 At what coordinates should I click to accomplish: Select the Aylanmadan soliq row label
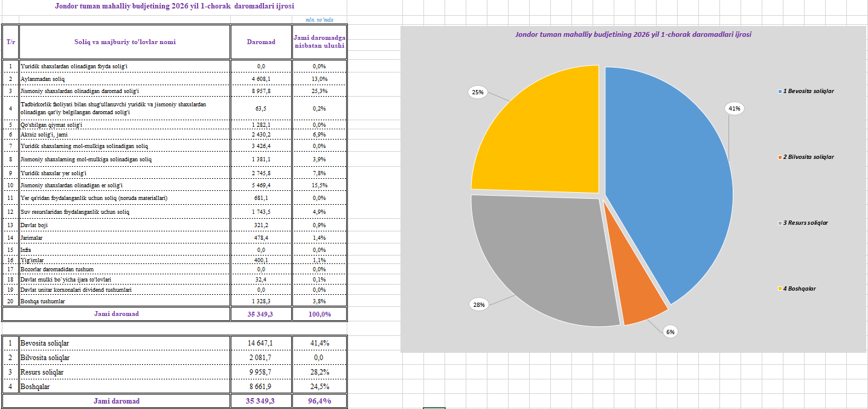(42, 79)
